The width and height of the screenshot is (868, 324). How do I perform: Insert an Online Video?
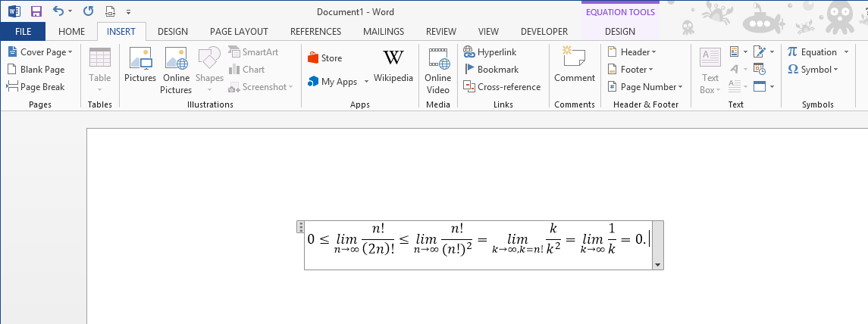tap(438, 70)
